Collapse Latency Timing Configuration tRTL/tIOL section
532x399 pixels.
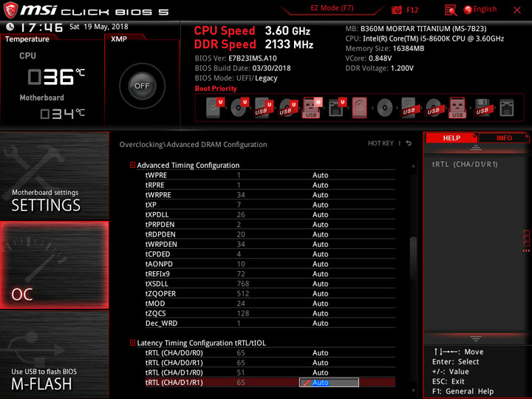coord(133,343)
